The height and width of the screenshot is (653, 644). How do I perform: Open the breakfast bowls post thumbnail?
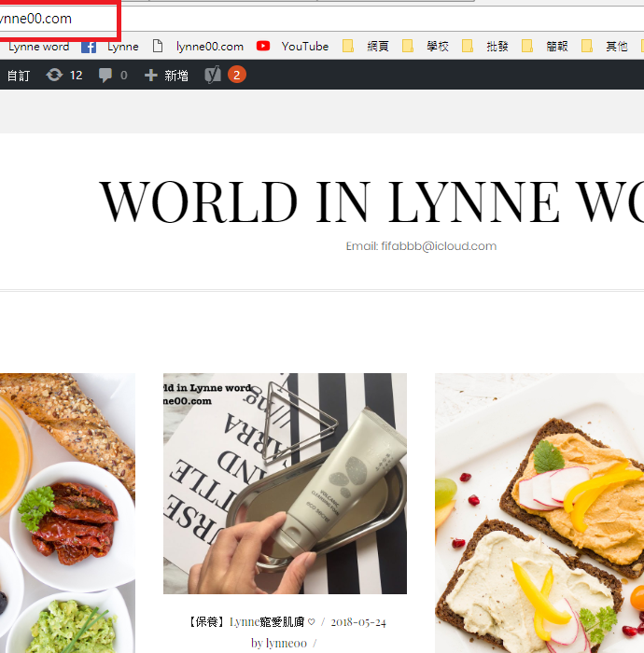pos(67,513)
